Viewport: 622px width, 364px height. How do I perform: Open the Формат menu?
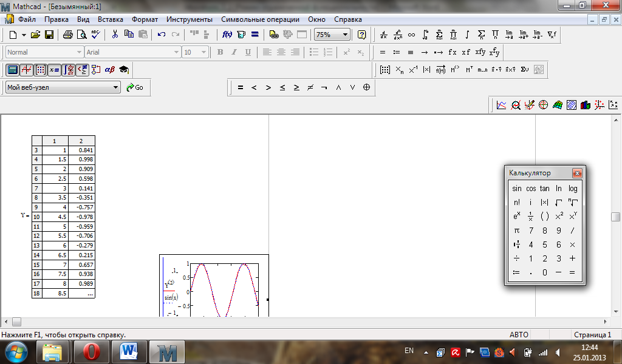point(145,19)
